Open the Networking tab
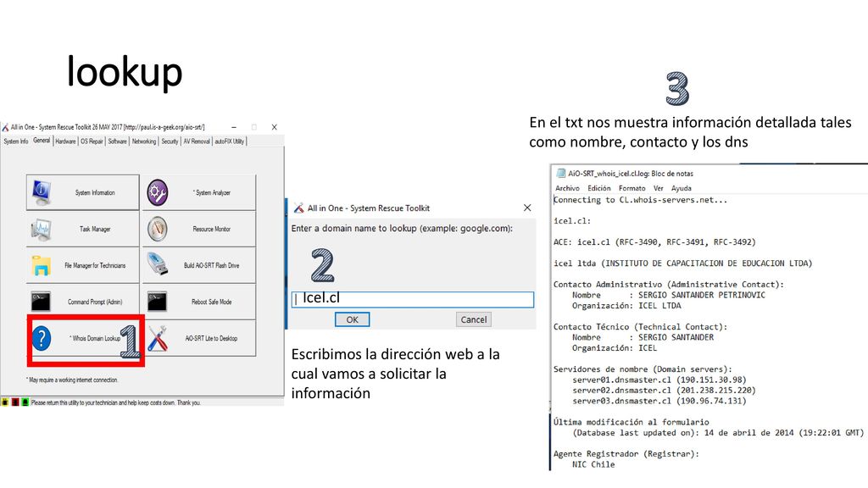 pyautogui.click(x=144, y=141)
